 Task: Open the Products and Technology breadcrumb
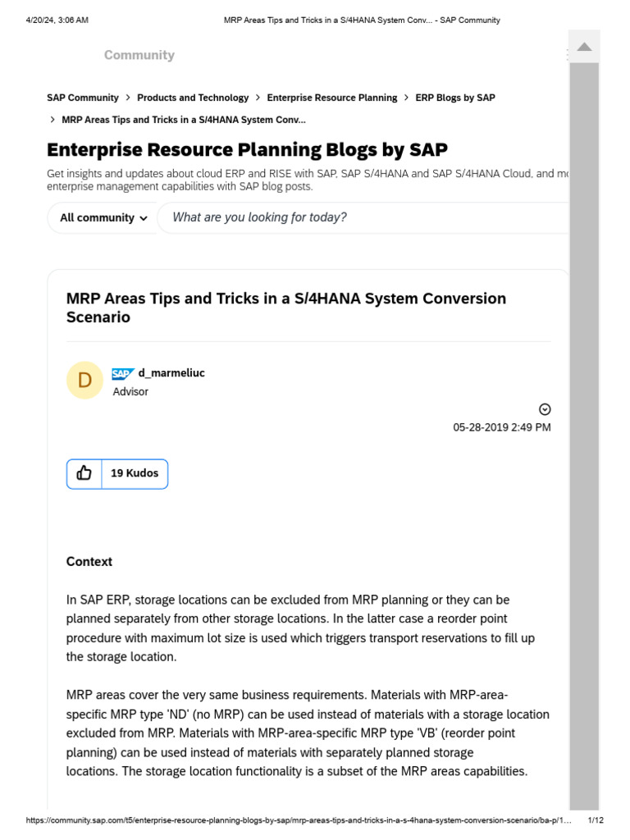pyautogui.click(x=193, y=98)
